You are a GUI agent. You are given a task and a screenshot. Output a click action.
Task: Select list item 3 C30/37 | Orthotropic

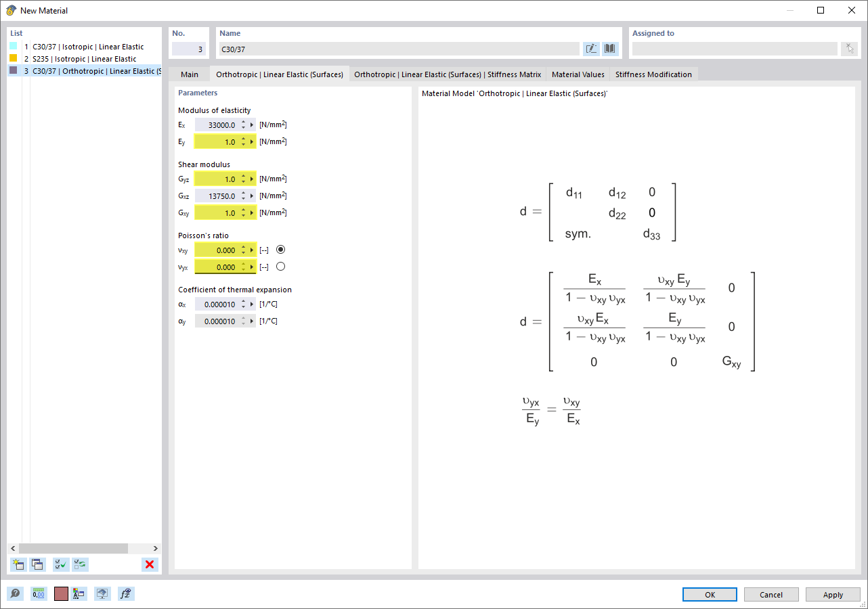pyautogui.click(x=85, y=70)
